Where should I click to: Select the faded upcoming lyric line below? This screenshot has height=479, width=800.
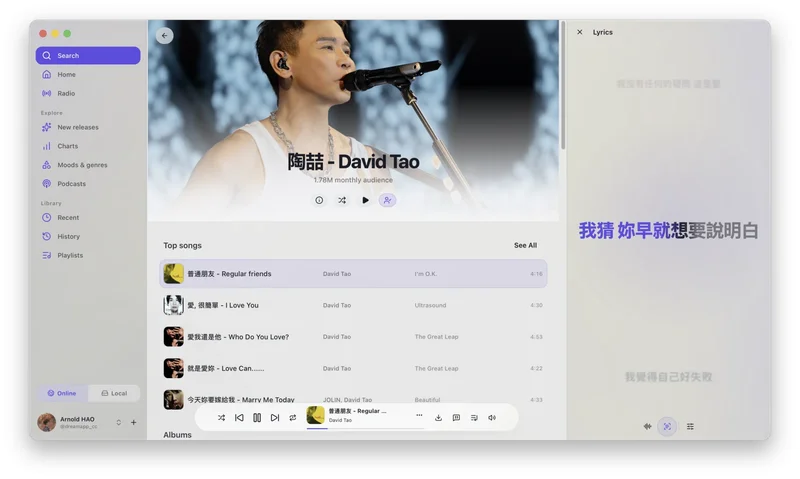(x=668, y=377)
